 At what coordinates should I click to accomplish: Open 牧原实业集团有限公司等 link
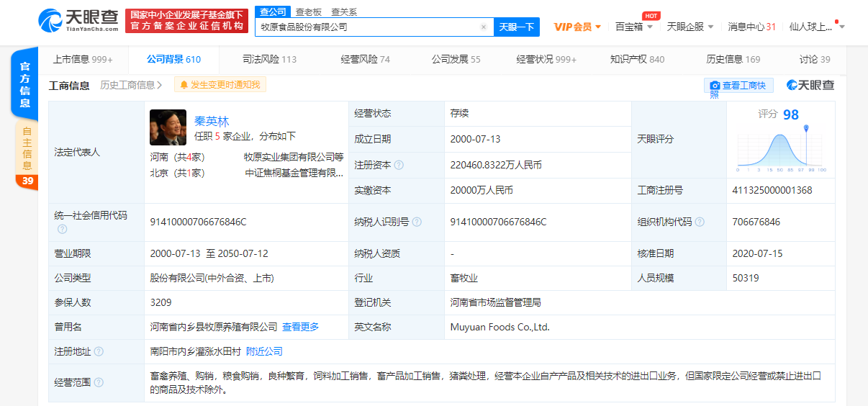tap(294, 156)
